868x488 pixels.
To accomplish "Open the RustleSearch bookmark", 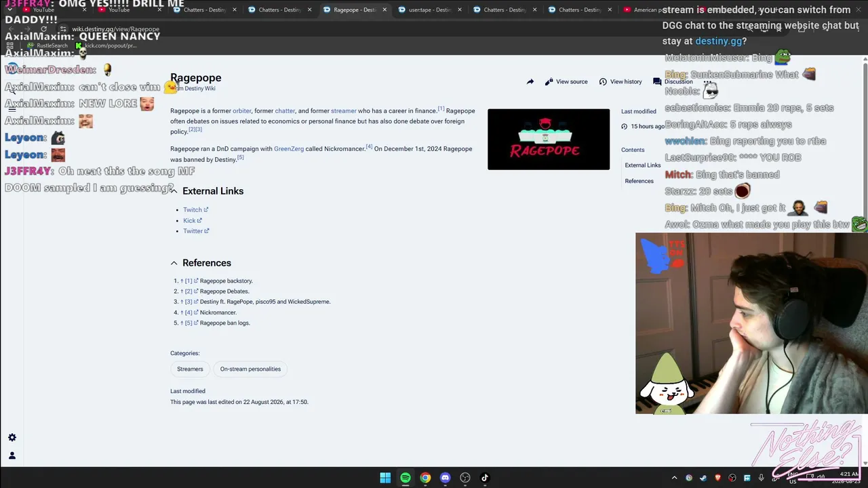I will pyautogui.click(x=47, y=46).
